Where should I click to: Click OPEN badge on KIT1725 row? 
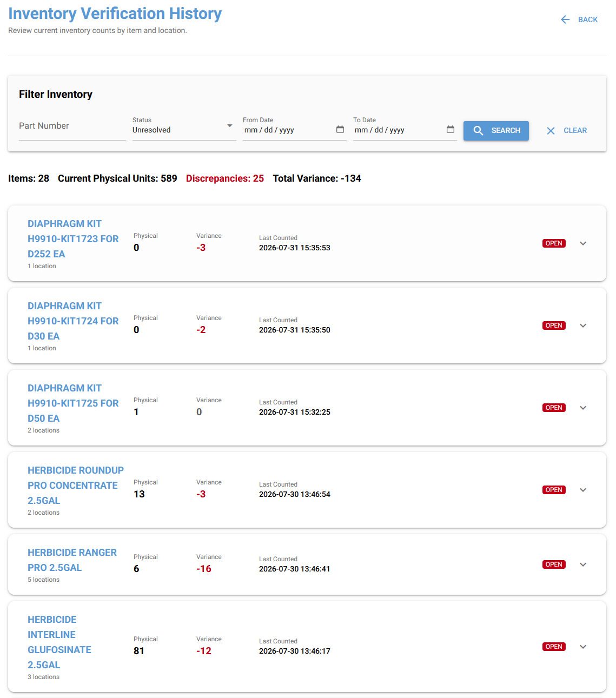tap(554, 408)
